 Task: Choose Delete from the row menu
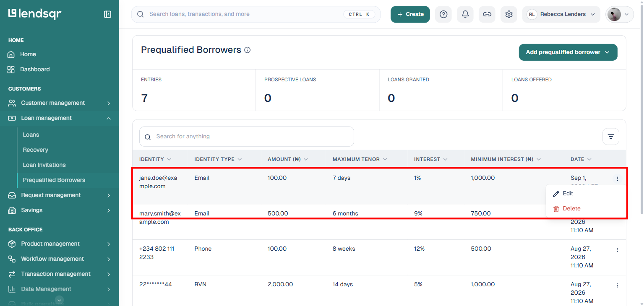tap(586, 209)
